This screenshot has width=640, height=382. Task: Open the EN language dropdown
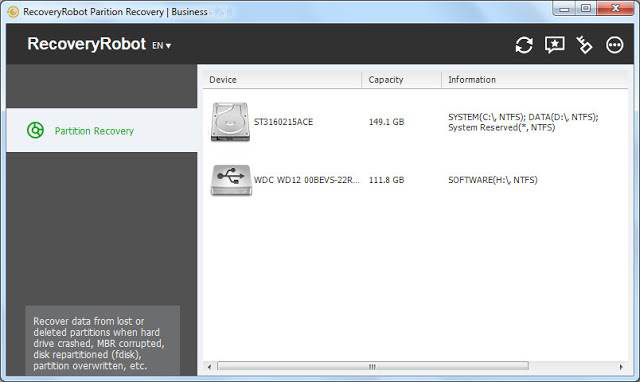(x=162, y=45)
